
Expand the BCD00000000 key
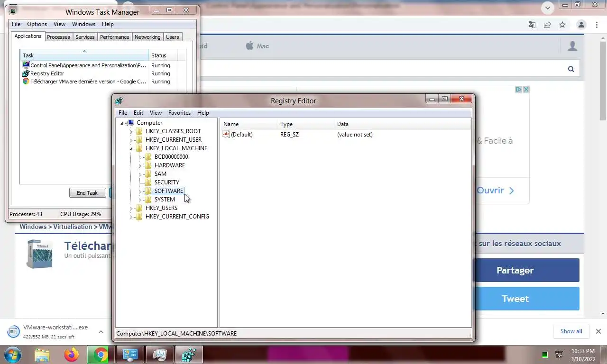pyautogui.click(x=140, y=157)
